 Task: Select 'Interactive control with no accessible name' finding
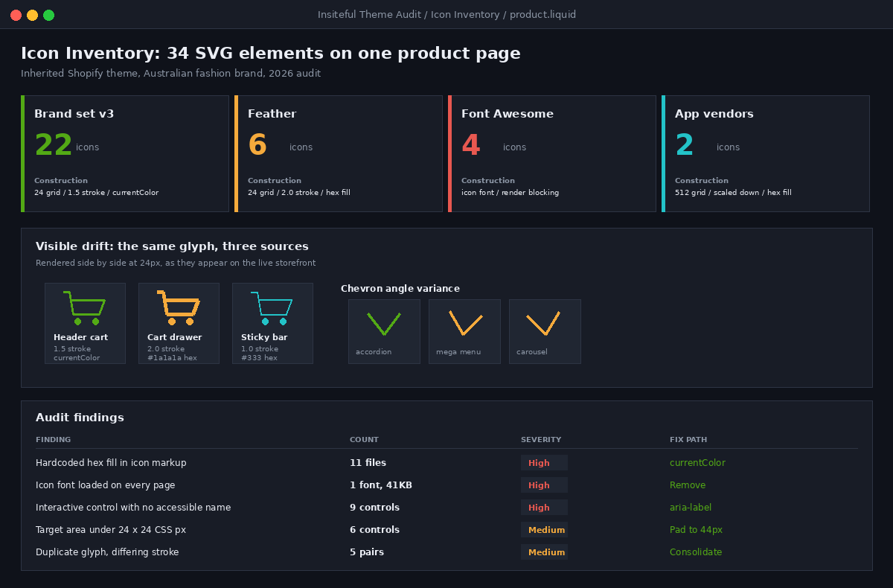tap(133, 508)
